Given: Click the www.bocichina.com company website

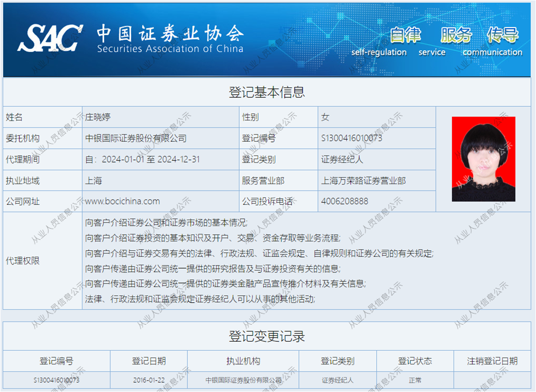Looking at the screenshot, I should click(122, 201).
